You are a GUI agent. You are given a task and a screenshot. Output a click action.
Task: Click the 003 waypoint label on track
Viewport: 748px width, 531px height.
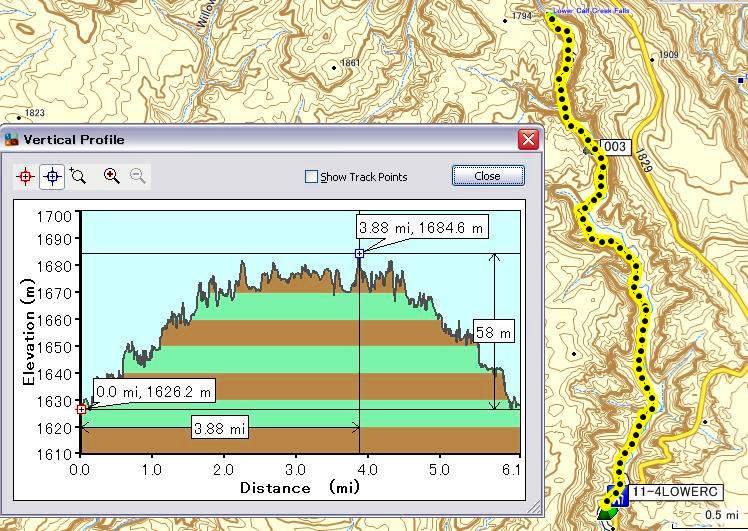coord(614,147)
